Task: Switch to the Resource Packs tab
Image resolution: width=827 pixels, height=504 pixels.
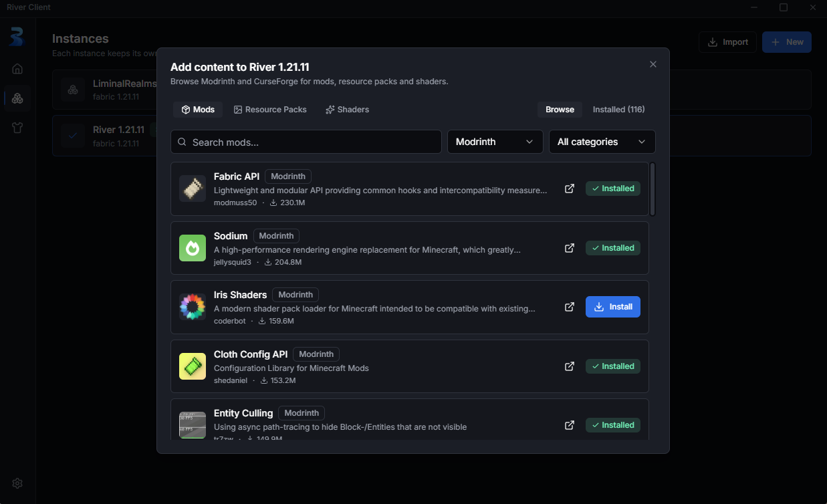Action: 270,110
